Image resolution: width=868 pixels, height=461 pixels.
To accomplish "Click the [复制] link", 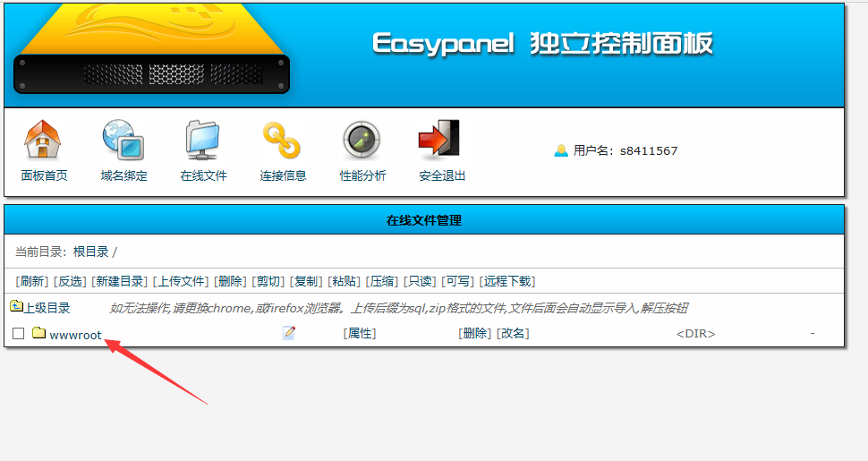I will click(x=306, y=281).
